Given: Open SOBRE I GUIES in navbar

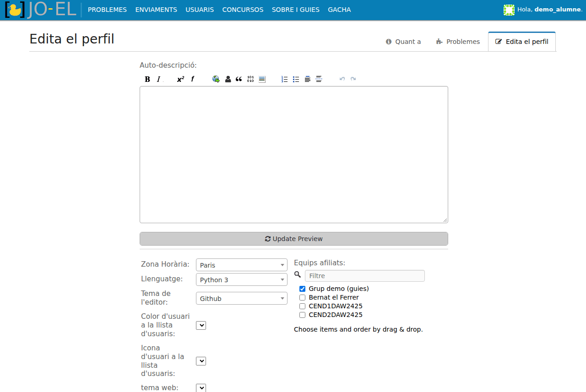Looking at the screenshot, I should coord(296,10).
